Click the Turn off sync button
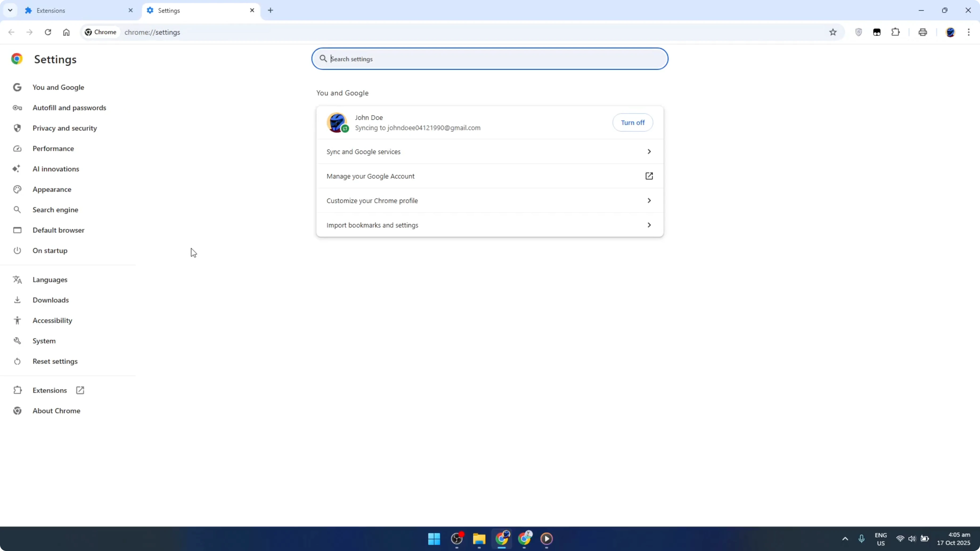This screenshot has width=980, height=551. tap(633, 122)
